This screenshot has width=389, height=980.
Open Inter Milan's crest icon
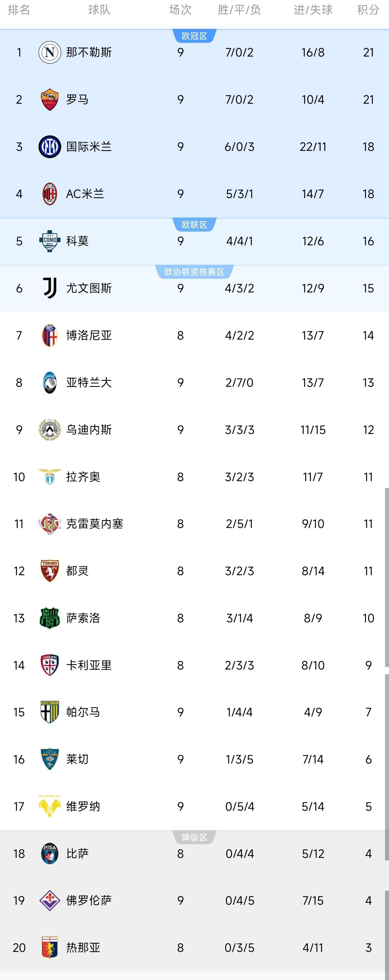pyautogui.click(x=49, y=147)
